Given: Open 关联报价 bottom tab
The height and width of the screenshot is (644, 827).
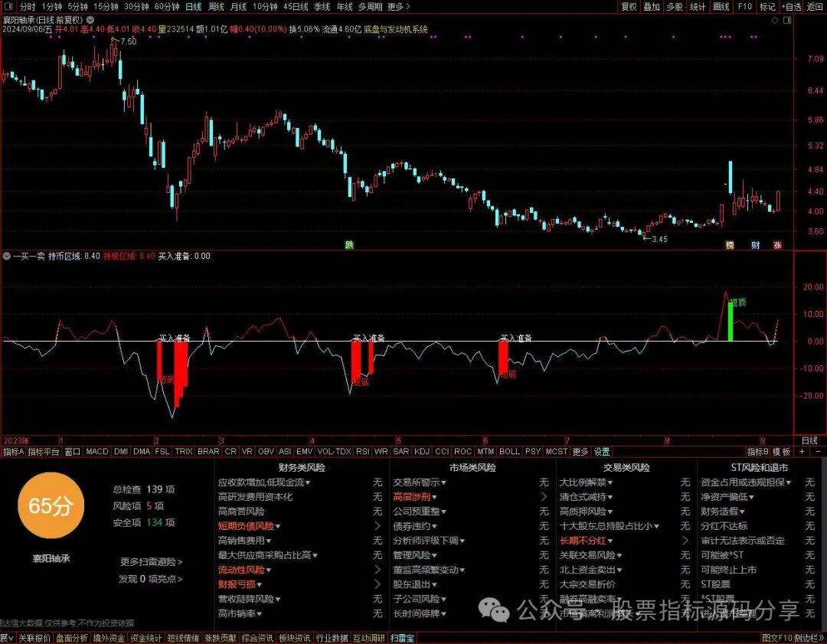Looking at the screenshot, I should point(34,638).
